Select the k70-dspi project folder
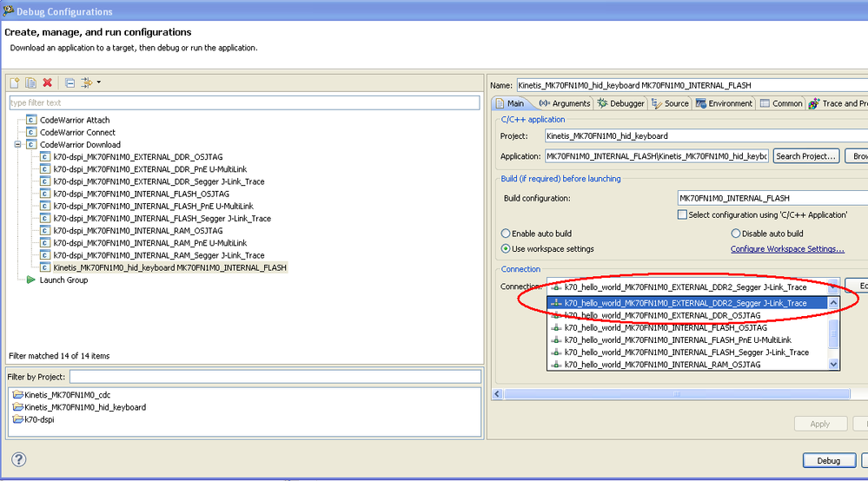Viewport: 868px width, 481px height. pos(39,419)
